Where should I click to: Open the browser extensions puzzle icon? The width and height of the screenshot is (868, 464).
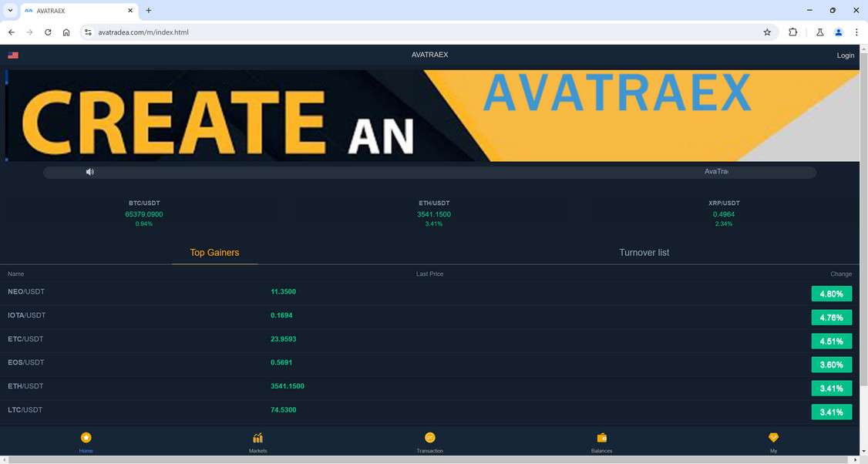pyautogui.click(x=792, y=32)
